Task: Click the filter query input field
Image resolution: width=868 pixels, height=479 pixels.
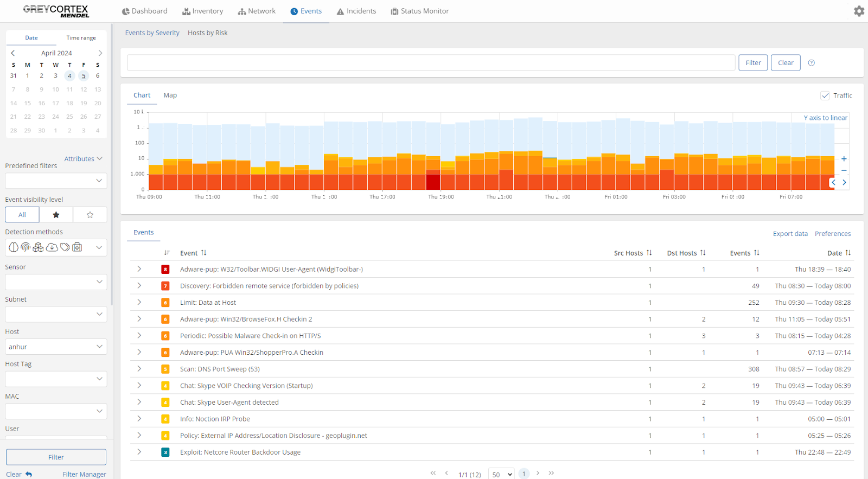Action: coord(431,63)
